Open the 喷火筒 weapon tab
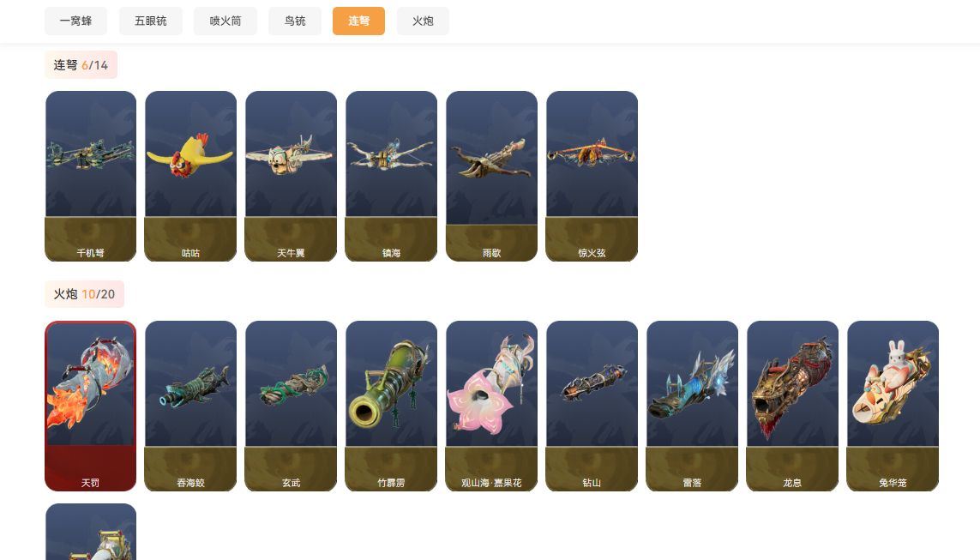 point(225,21)
